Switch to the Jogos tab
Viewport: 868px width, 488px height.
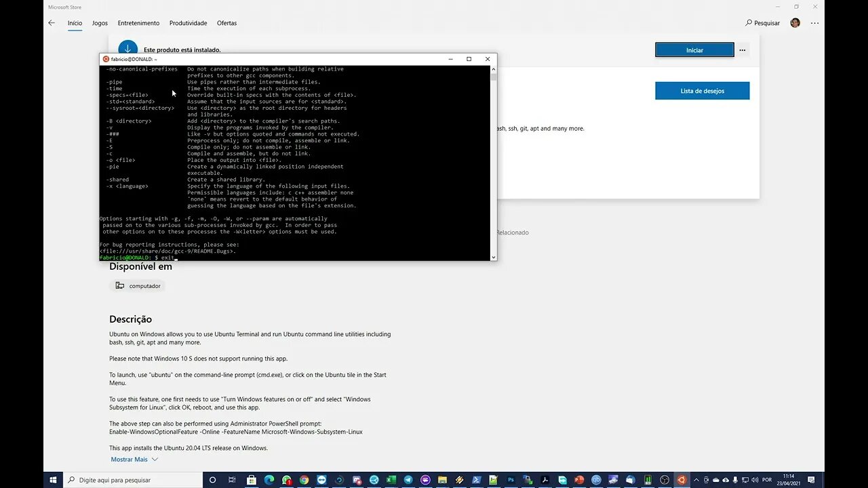[100, 23]
